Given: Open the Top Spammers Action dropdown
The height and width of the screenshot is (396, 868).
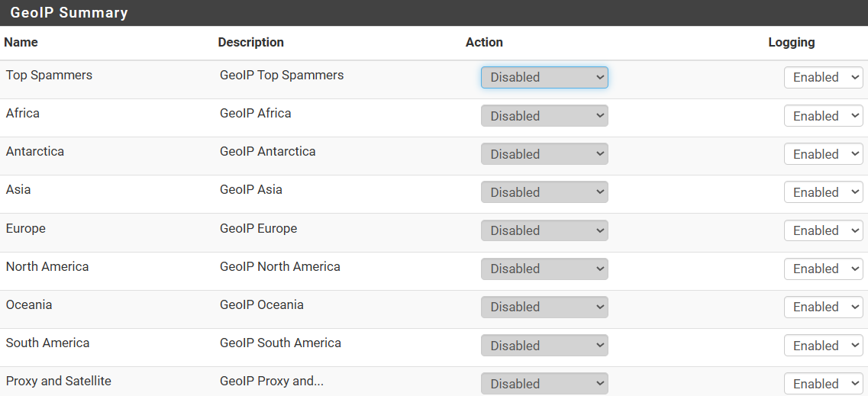Looking at the screenshot, I should click(x=544, y=77).
